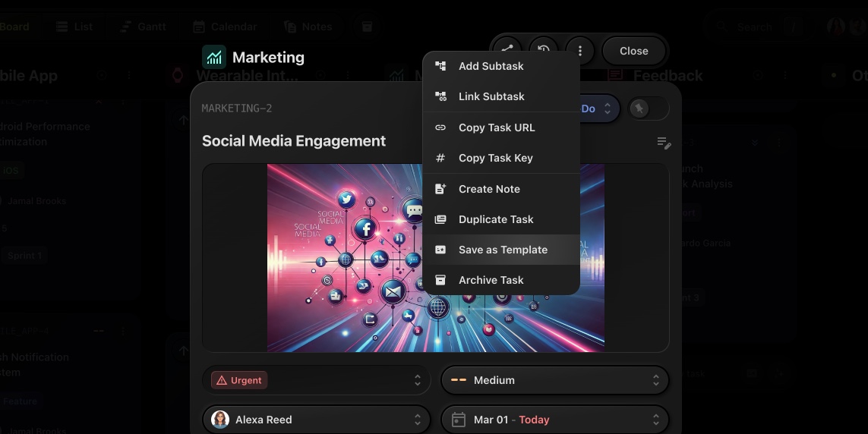
Task: Click the hash icon beside Copy Task Key
Action: pyautogui.click(x=440, y=158)
